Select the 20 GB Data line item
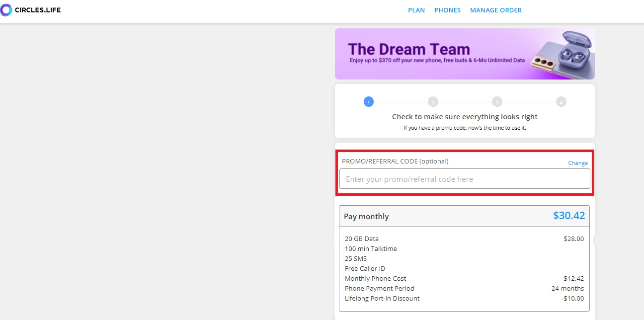Image resolution: width=644 pixels, height=320 pixels. 362,239
